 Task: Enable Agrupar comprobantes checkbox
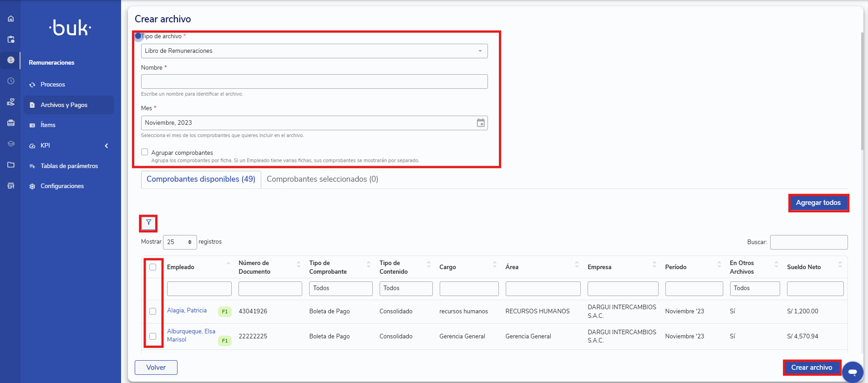tap(145, 152)
